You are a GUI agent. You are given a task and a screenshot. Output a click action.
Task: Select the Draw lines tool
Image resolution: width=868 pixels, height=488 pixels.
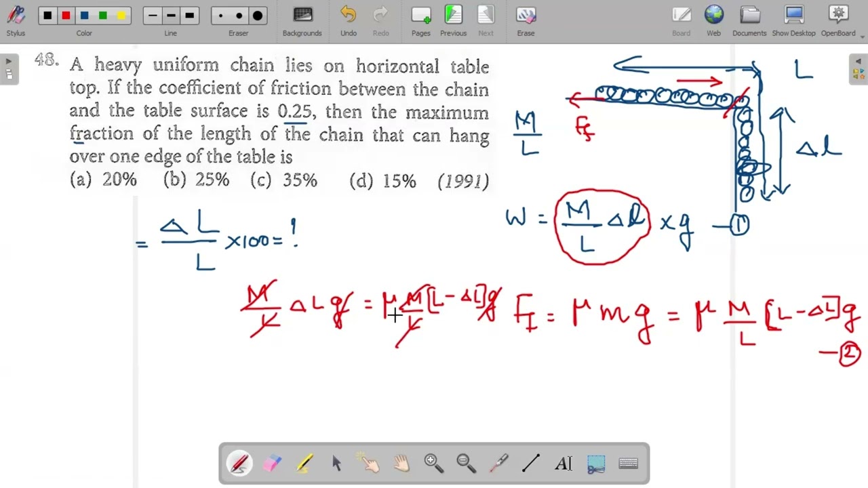[x=531, y=464]
